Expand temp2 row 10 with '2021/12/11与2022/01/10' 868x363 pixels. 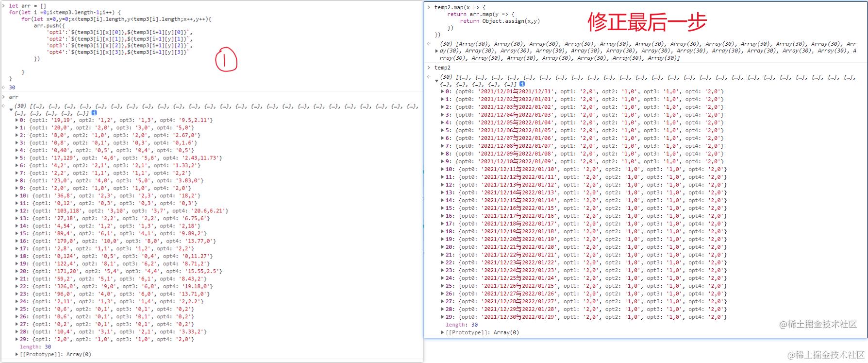pos(442,169)
